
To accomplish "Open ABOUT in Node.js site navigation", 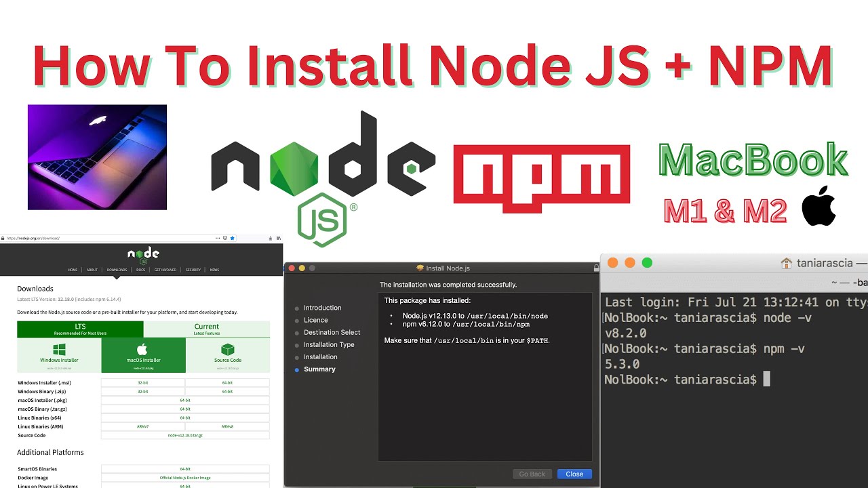I will tap(92, 270).
